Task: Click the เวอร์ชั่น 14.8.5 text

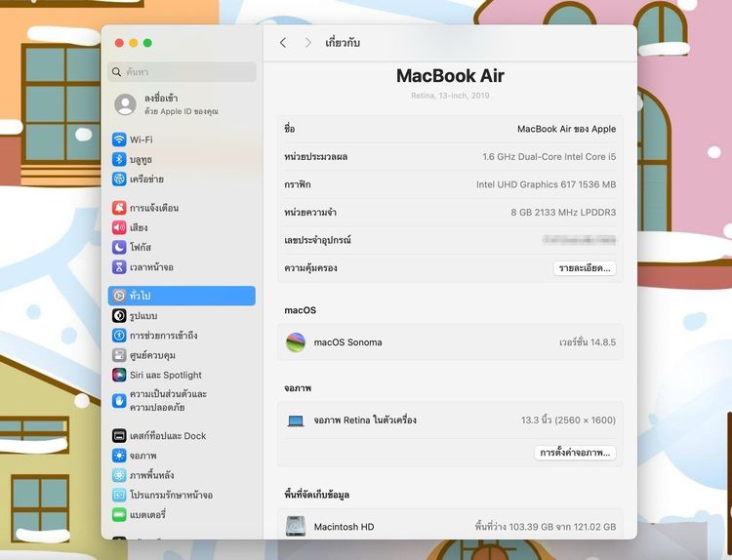Action: click(x=588, y=342)
